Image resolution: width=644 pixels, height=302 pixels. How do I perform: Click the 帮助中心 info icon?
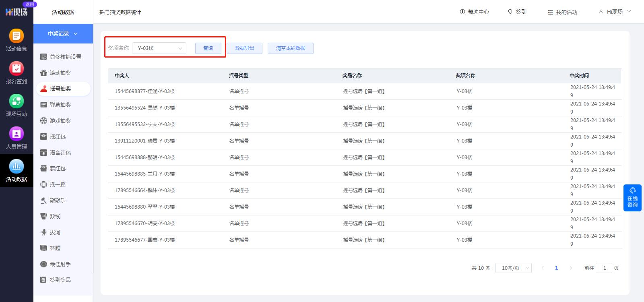(x=462, y=12)
